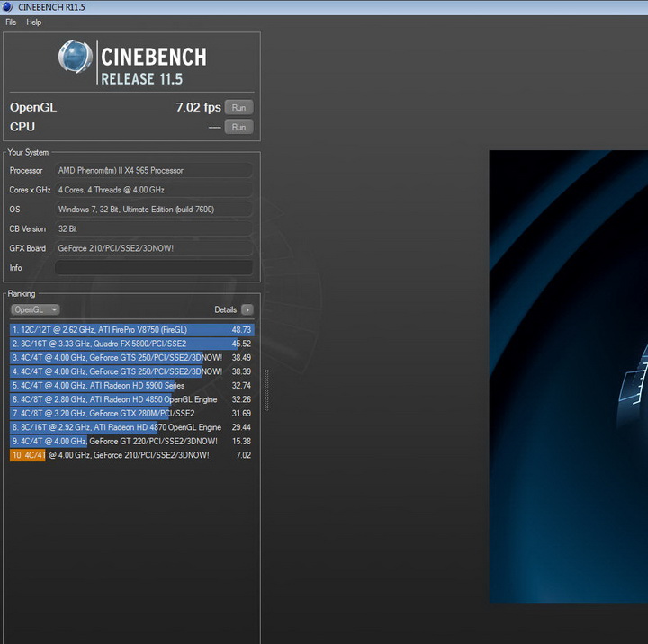The width and height of the screenshot is (648, 644).
Task: Run the OpenGL benchmark test
Action: coord(238,107)
